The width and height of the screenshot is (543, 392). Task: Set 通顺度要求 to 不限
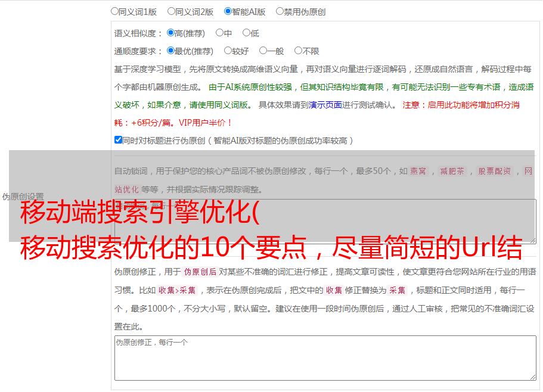298,51
